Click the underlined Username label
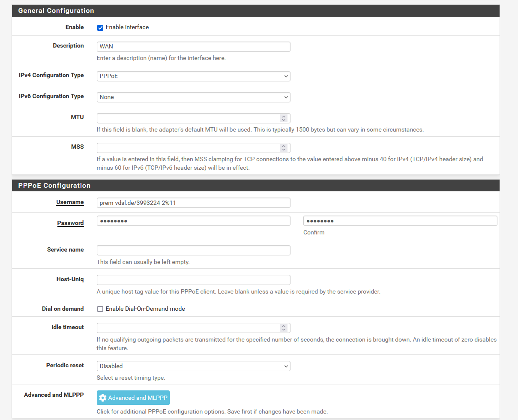Screen dimensions: 518x420 pyautogui.click(x=70, y=202)
